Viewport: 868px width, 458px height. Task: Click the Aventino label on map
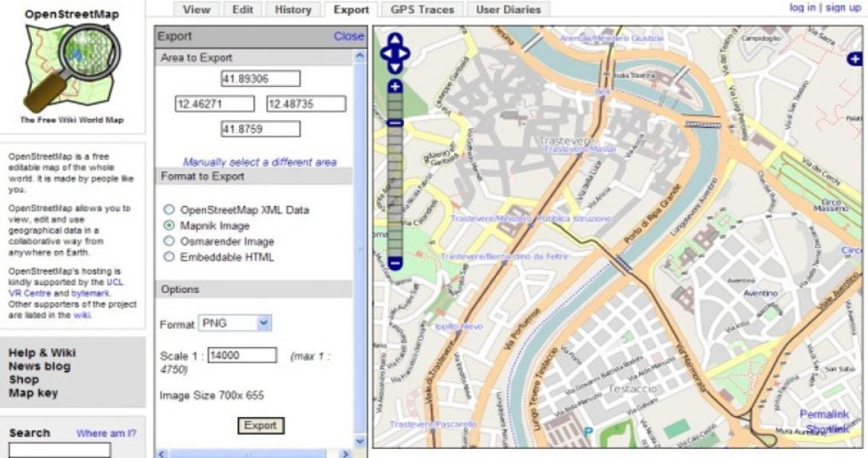click(760, 293)
